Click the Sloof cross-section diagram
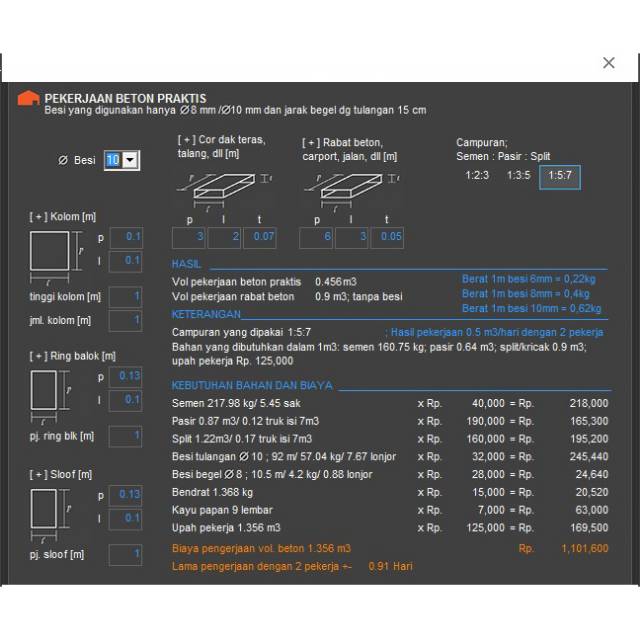The height and width of the screenshot is (640, 640). coord(51,516)
